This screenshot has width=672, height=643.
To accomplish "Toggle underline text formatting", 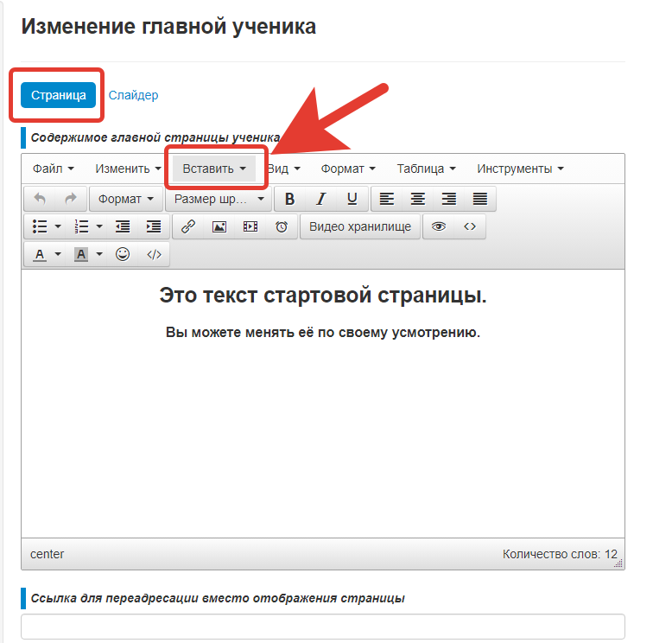I will coord(352,199).
